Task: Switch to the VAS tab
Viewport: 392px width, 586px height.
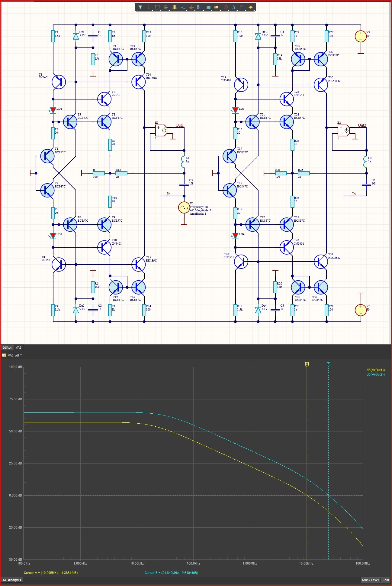Action: pyautogui.click(x=18, y=347)
